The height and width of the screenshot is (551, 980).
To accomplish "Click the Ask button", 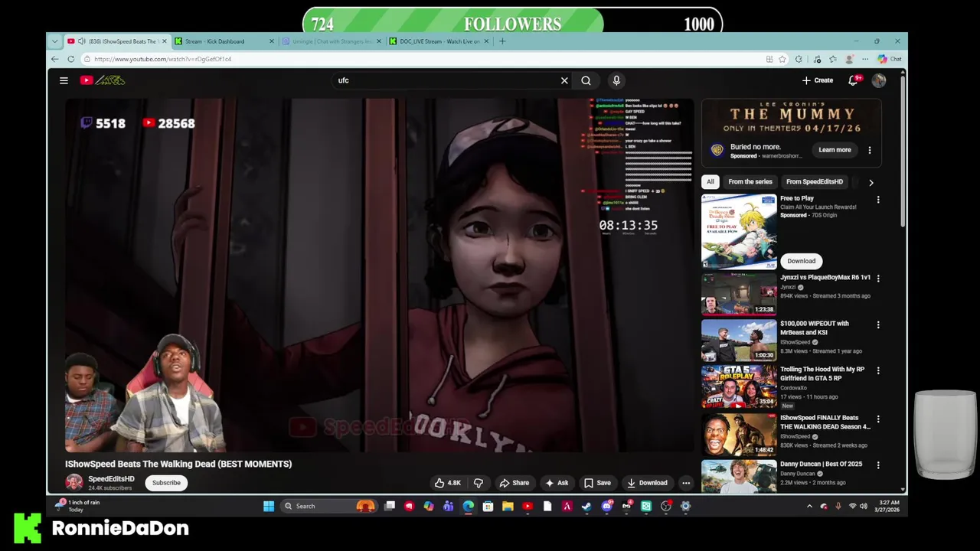I will click(557, 483).
